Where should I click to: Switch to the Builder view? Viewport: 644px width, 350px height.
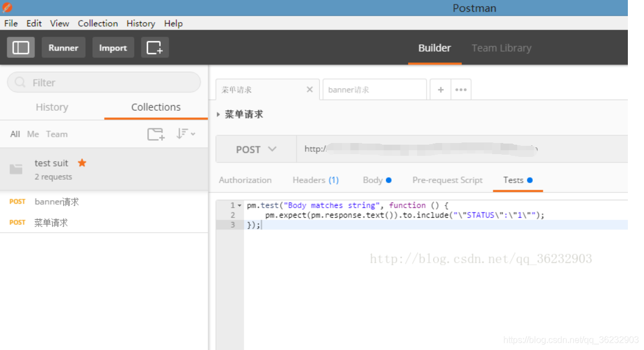coord(434,48)
